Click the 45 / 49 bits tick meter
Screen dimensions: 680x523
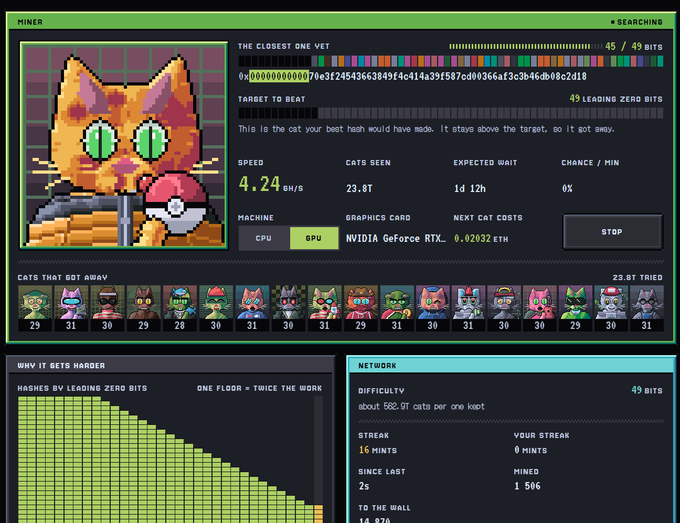(x=526, y=46)
